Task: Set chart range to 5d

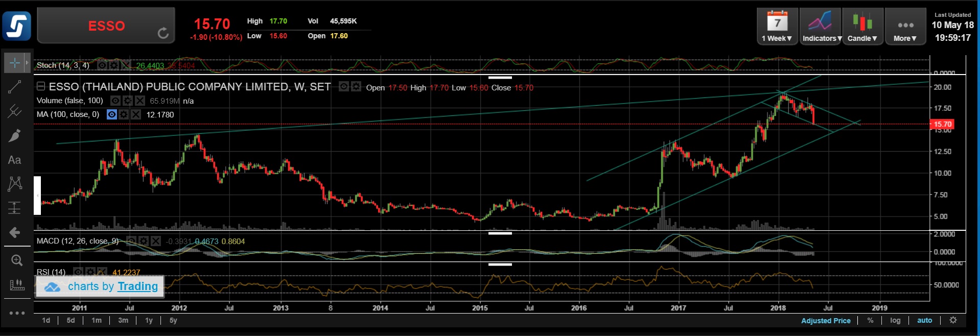Action: tap(71, 320)
